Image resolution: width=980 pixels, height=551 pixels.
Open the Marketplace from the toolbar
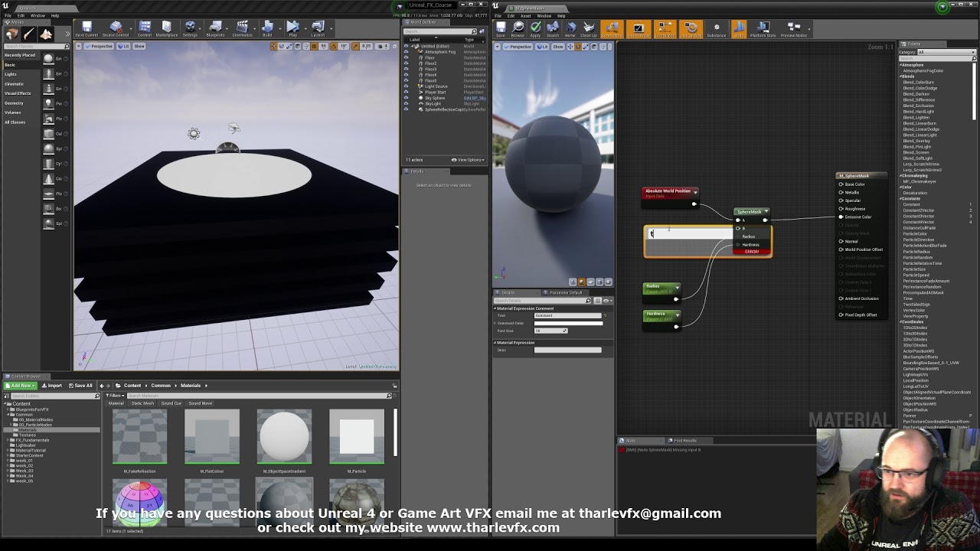coord(166,29)
